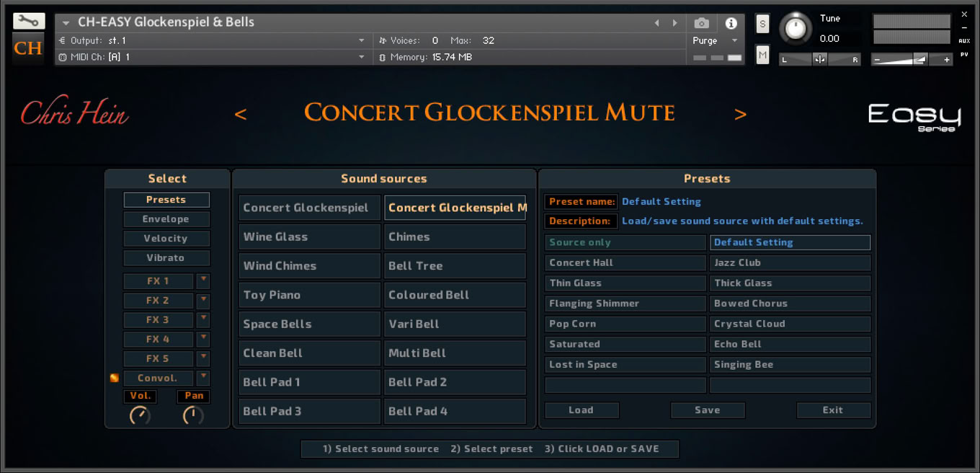Go to next instrument with right arrow
The height and width of the screenshot is (473, 980).
(674, 23)
